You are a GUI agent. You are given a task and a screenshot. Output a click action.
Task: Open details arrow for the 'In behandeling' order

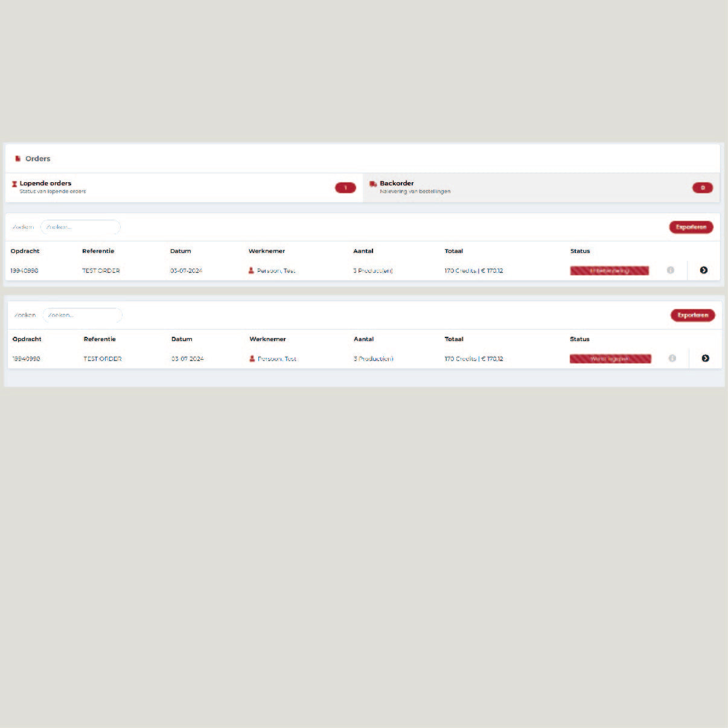point(703,270)
